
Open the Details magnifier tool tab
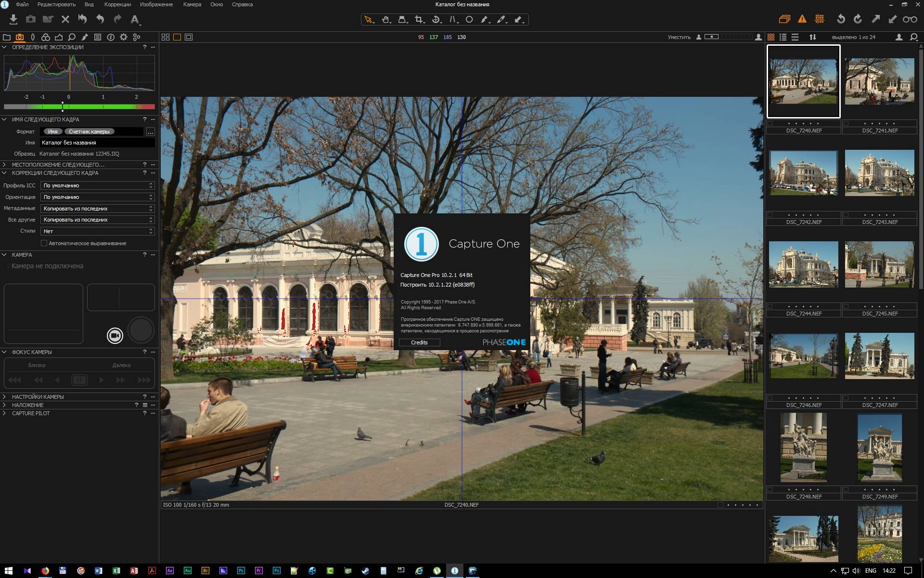[x=72, y=37]
